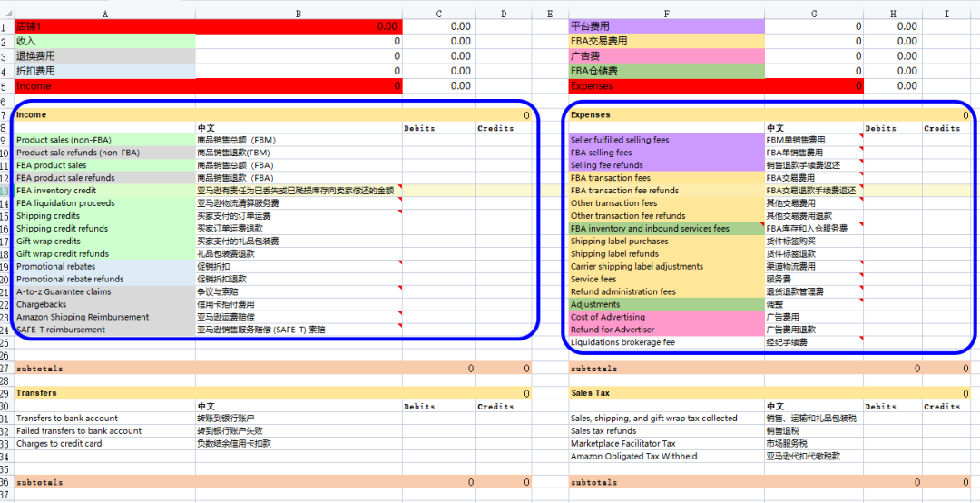
Task: Click Gift wrap credit refunds cell
Action: tap(105, 254)
